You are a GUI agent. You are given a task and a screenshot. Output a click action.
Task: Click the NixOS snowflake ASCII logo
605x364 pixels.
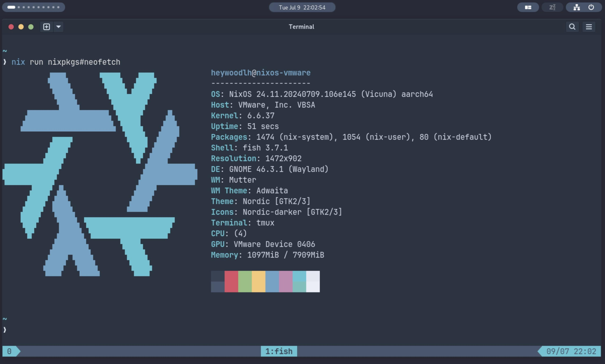coord(100,174)
